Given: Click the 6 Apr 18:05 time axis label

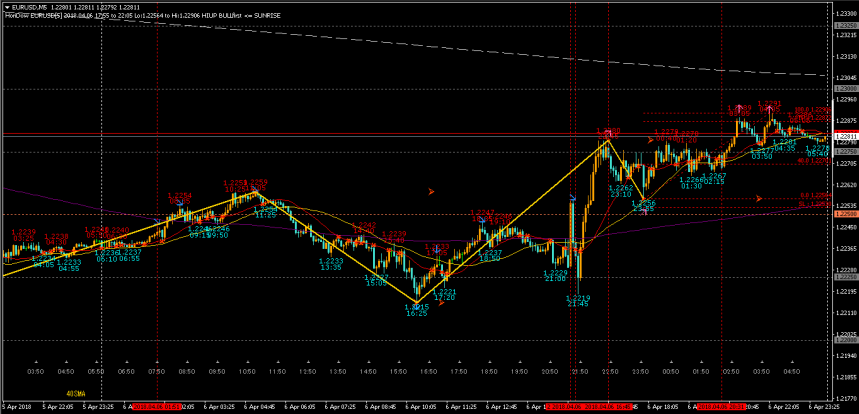Looking at the screenshot, I should tap(665, 407).
